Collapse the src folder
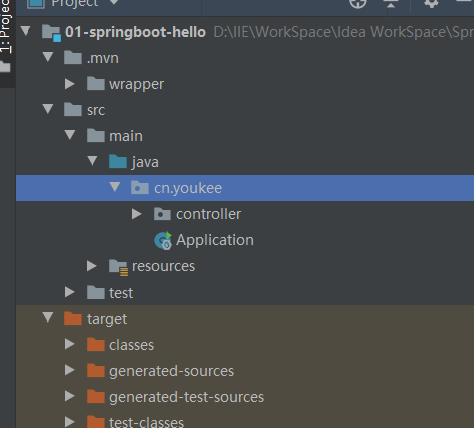The width and height of the screenshot is (474, 428). click(x=48, y=109)
